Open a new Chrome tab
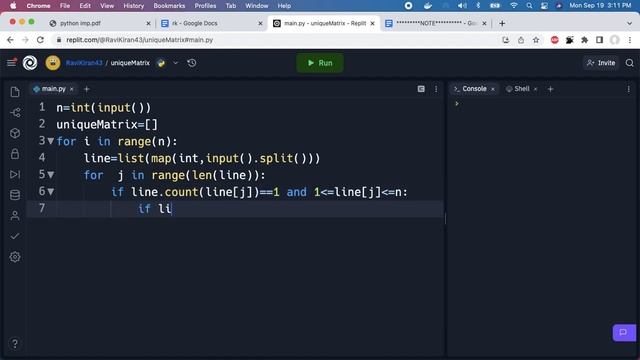 (502, 23)
